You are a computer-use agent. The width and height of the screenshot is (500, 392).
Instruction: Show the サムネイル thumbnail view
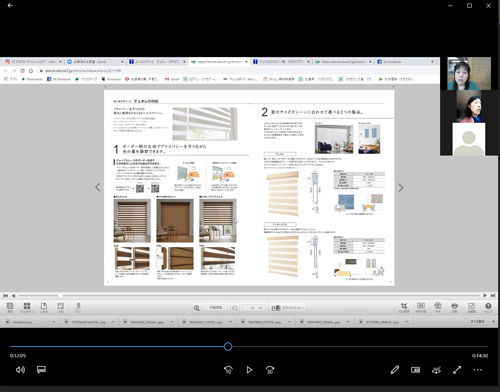pos(27,307)
